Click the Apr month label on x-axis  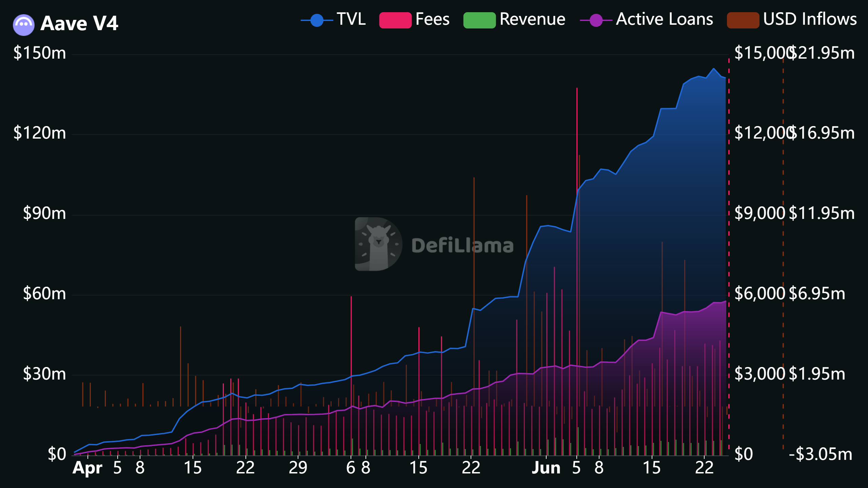pyautogui.click(x=87, y=469)
